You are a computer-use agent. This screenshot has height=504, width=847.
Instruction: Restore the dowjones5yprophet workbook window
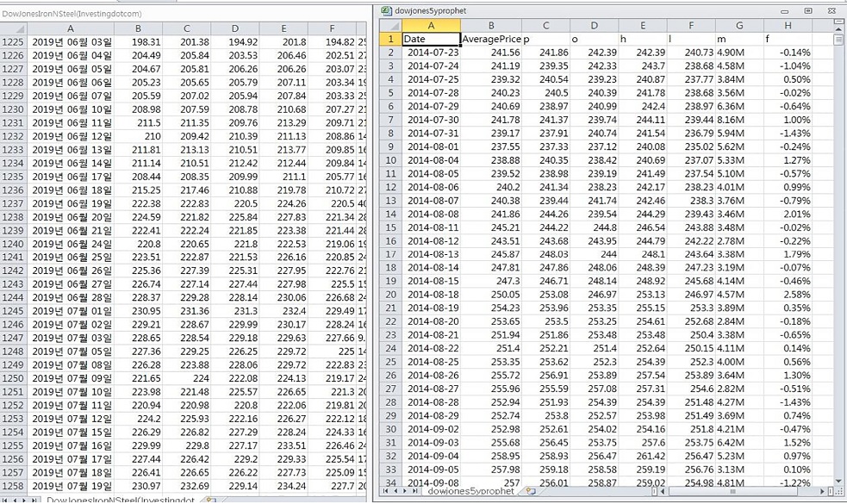pos(808,11)
